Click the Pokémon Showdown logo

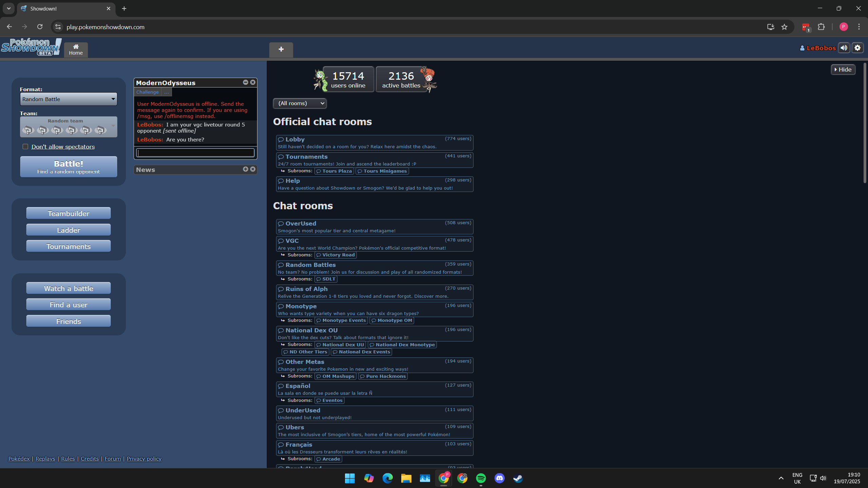point(31,47)
